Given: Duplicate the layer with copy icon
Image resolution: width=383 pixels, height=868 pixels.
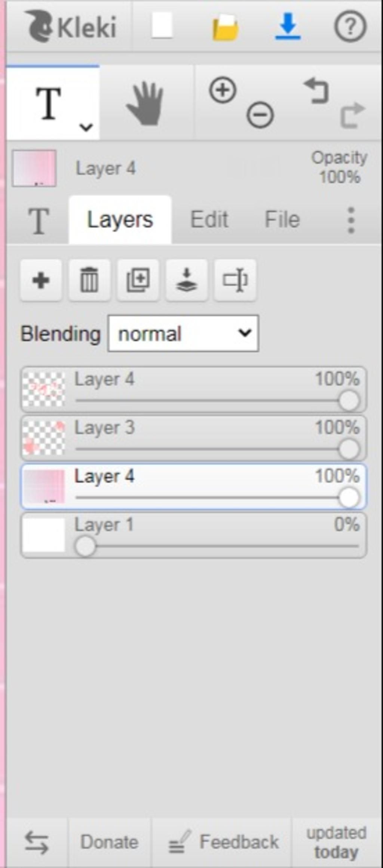Looking at the screenshot, I should (x=138, y=280).
